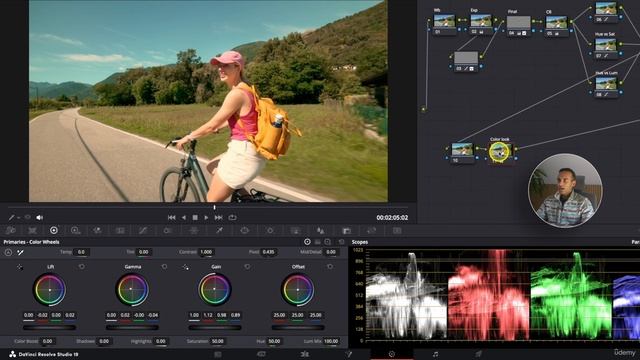This screenshot has height=360, width=640.
Task: Reset the Gain wheel
Action: 247,267
